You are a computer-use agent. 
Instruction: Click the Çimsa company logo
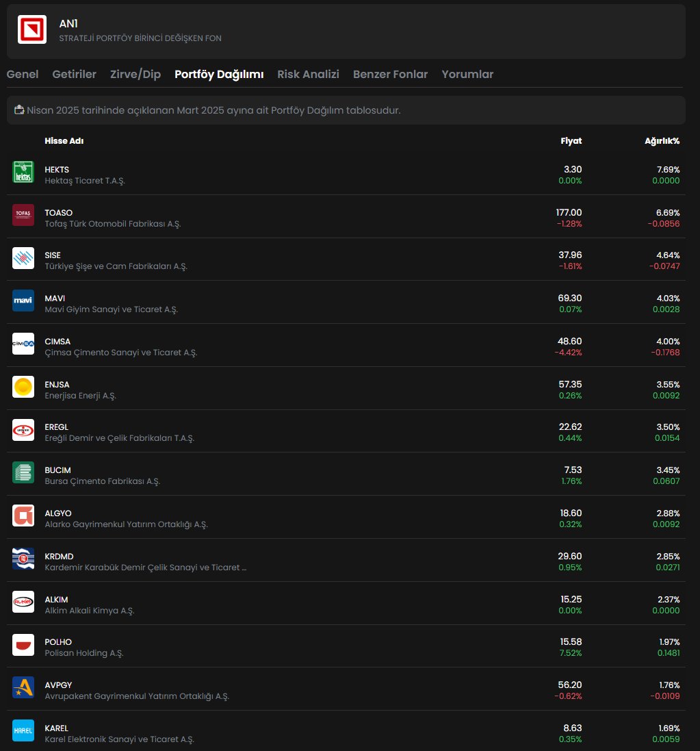coord(23,344)
